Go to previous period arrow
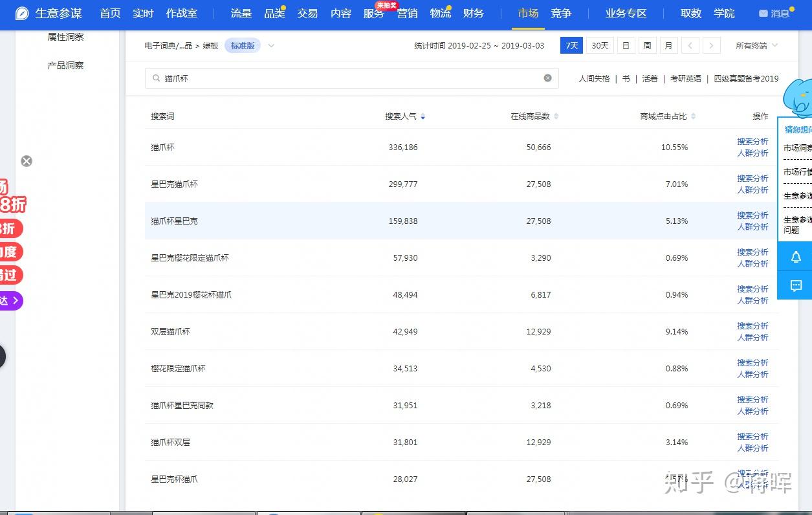Image resolution: width=812 pixels, height=515 pixels. pyautogui.click(x=690, y=45)
